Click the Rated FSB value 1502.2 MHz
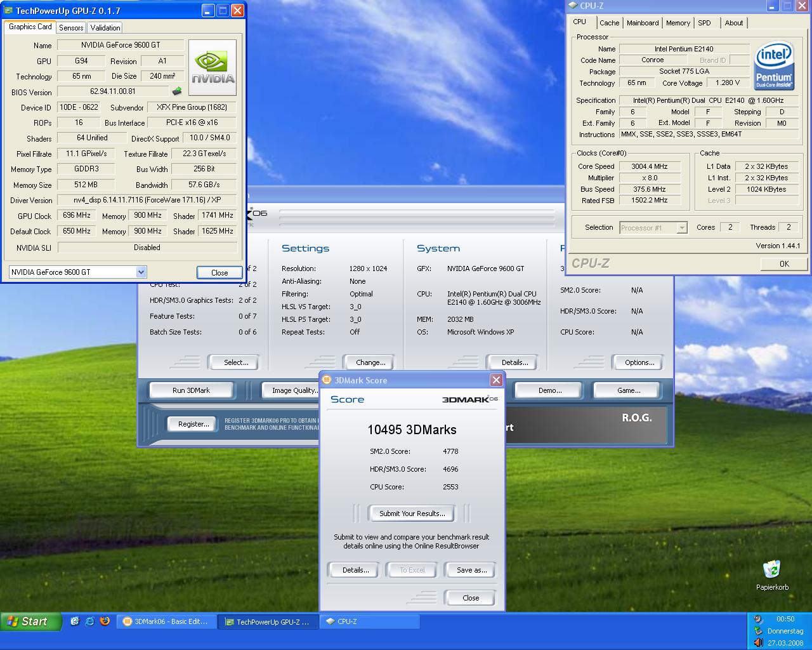The width and height of the screenshot is (812, 650). pos(649,200)
